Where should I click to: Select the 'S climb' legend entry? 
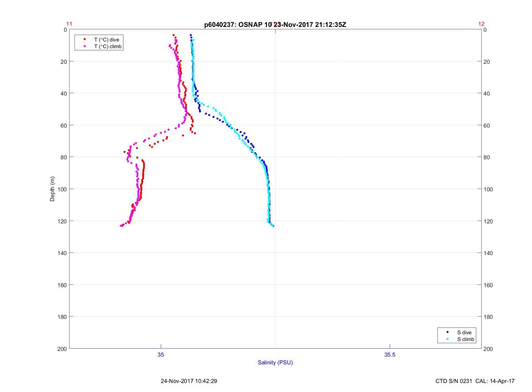pos(466,339)
